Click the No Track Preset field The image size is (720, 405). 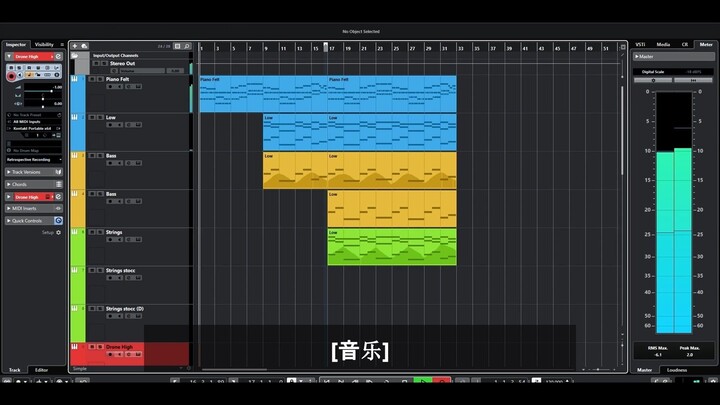pyautogui.click(x=34, y=115)
